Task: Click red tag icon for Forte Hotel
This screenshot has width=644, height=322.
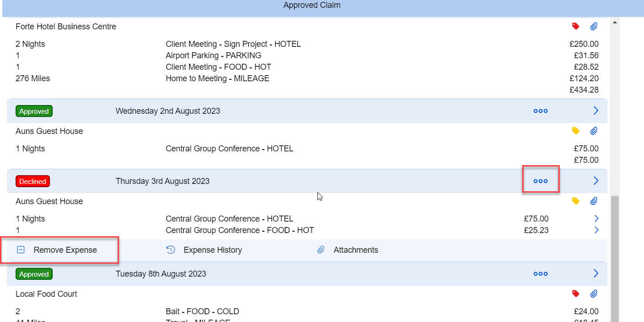Action: pyautogui.click(x=576, y=27)
